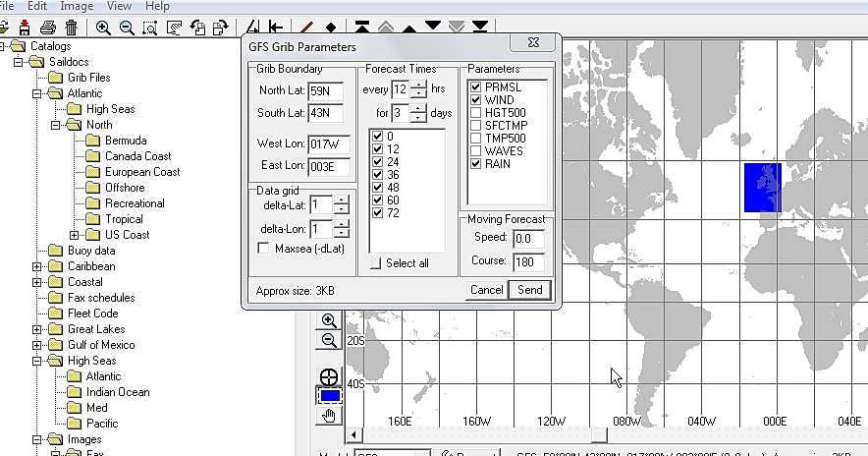868x456 pixels.
Task: Click the Course field showing 180
Action: point(528,261)
